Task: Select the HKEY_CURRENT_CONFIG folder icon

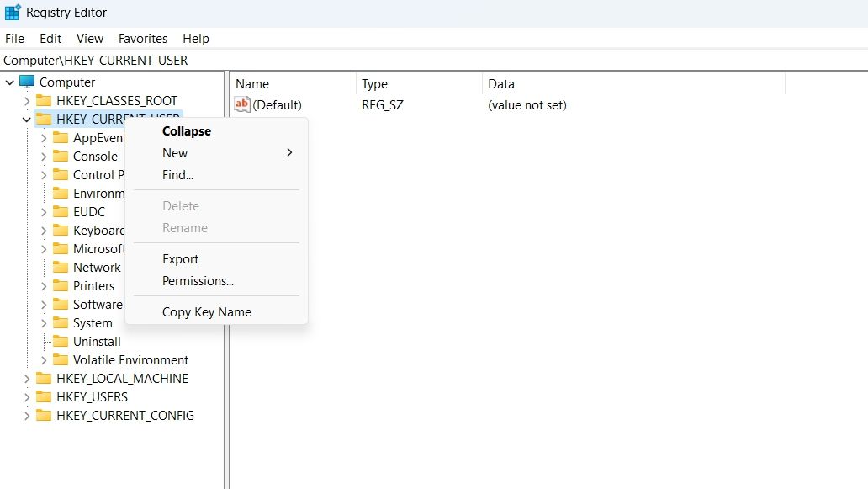Action: click(x=44, y=415)
